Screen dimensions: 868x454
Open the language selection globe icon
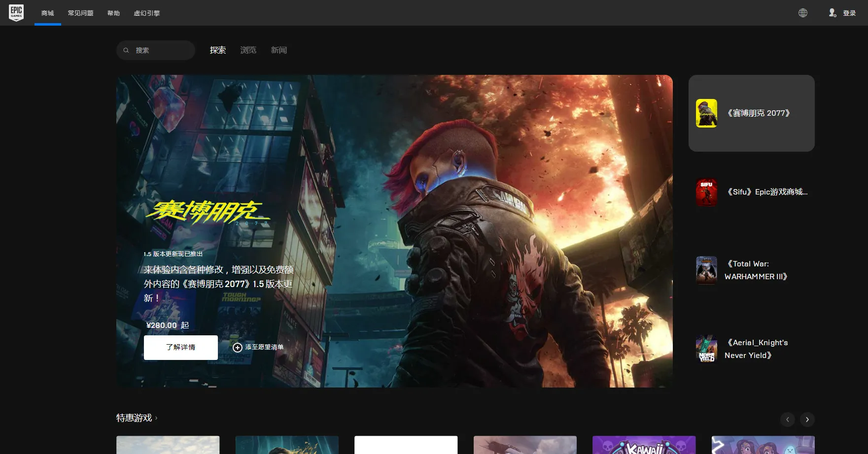[802, 13]
